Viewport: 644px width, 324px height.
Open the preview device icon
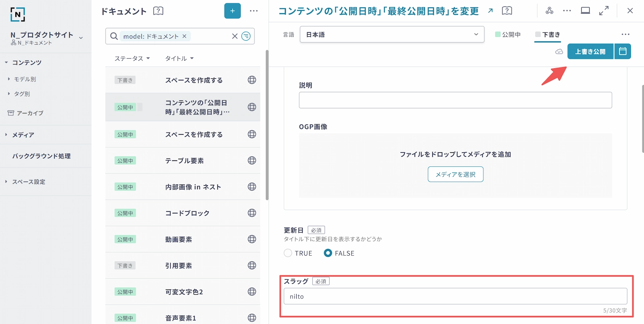585,11
